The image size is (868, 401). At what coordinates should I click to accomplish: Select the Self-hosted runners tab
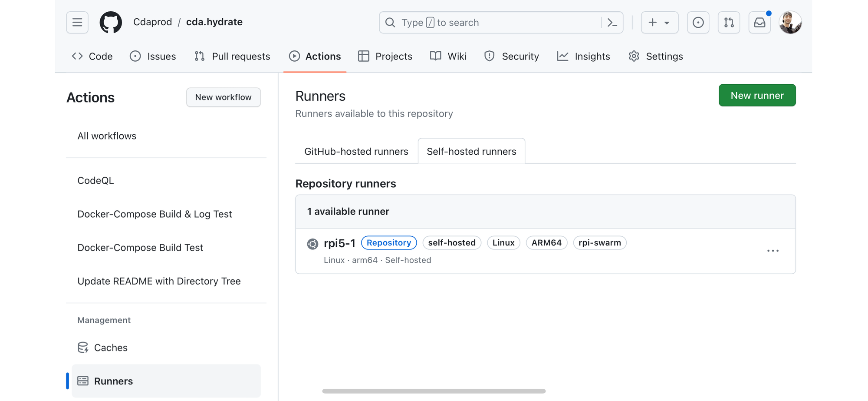(x=471, y=152)
